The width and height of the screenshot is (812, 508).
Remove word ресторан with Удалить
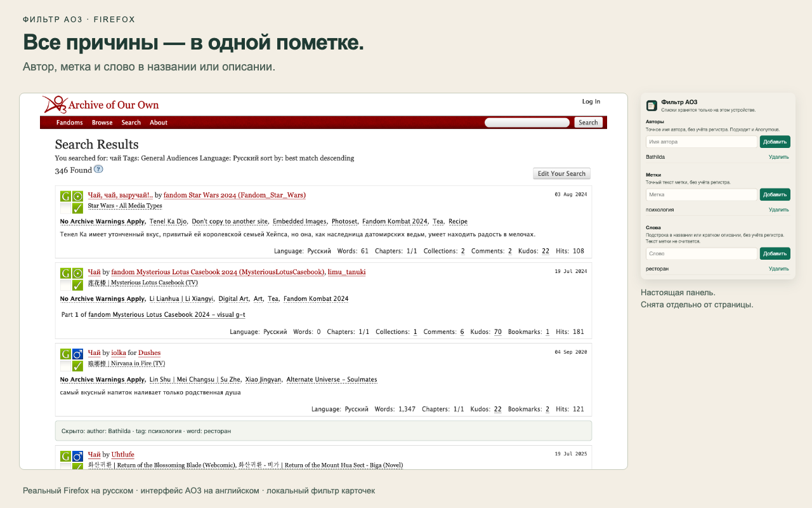779,269
